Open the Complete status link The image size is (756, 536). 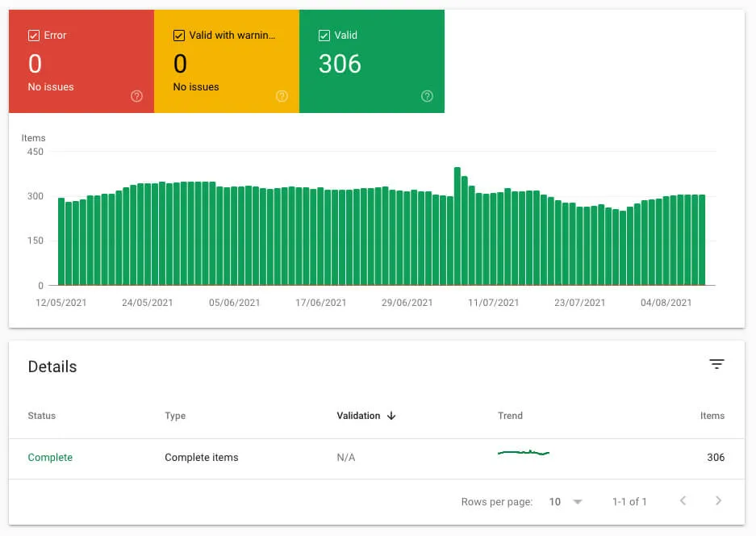coord(50,458)
